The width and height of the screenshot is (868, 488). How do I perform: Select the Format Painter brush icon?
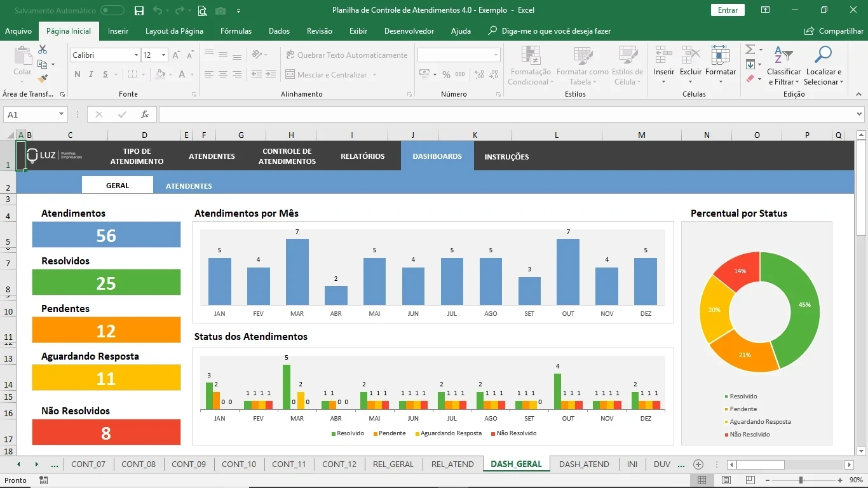pos(43,79)
